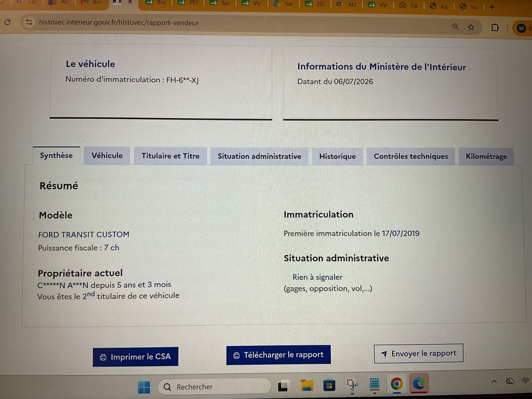Open a new browser tab with the plus
Viewport: 532px width, 399px height.
click(x=492, y=7)
